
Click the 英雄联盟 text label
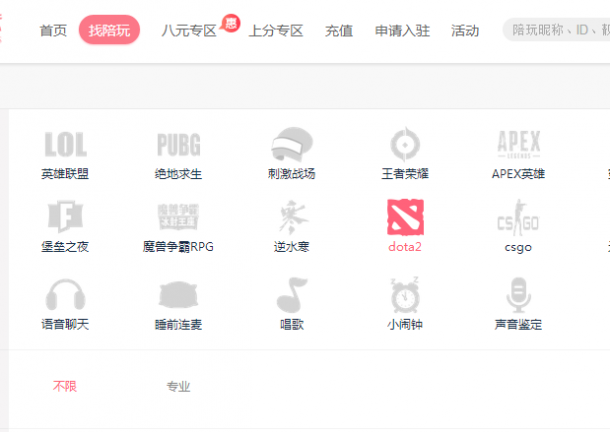[x=65, y=174]
